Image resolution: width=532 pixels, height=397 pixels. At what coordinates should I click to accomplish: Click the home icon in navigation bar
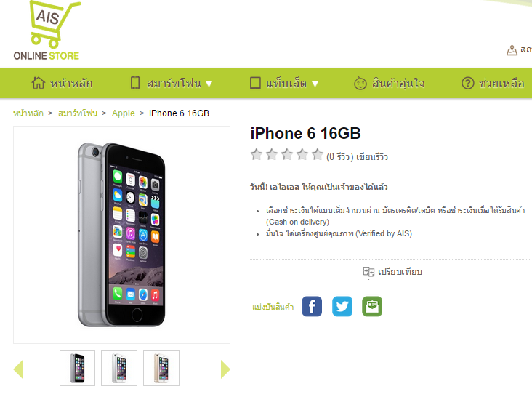39,83
